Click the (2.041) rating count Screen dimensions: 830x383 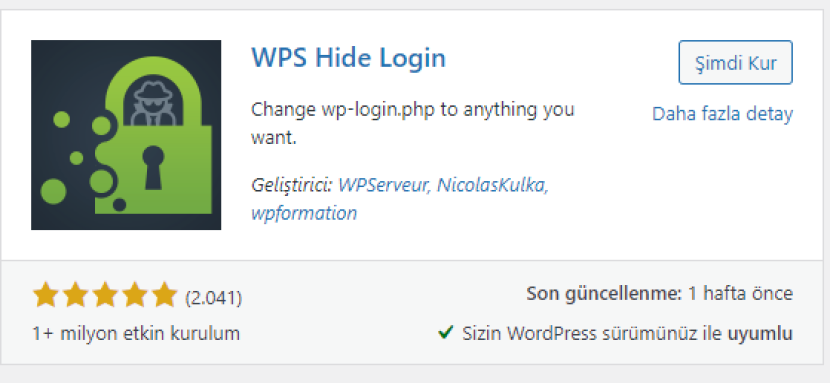[213, 298]
